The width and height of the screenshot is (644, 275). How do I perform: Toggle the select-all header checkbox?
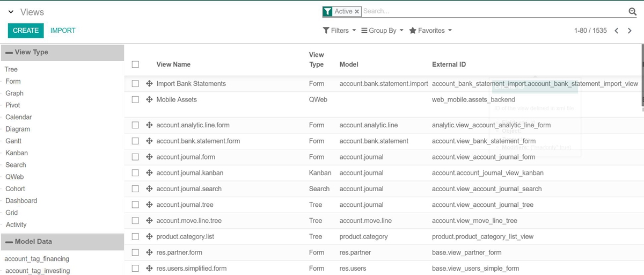(x=135, y=64)
